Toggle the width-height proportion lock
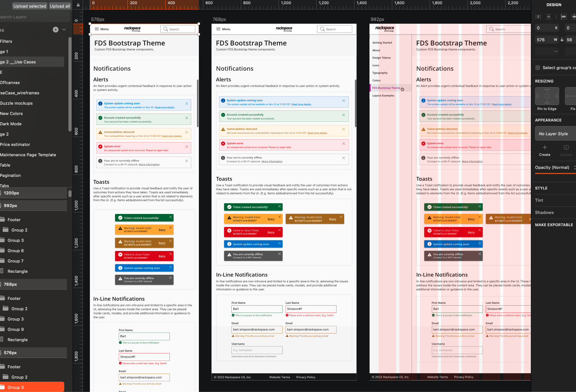The image size is (576, 392). tap(562, 40)
